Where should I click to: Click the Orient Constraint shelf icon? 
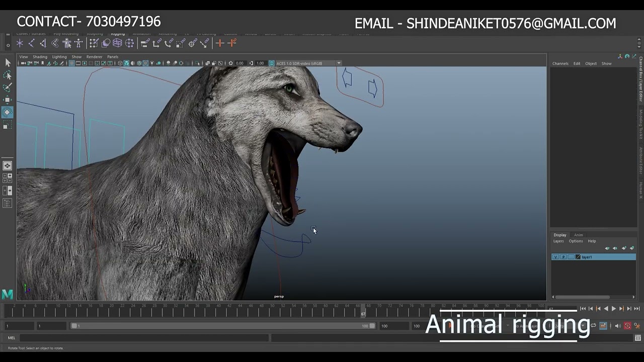pyautogui.click(x=169, y=43)
